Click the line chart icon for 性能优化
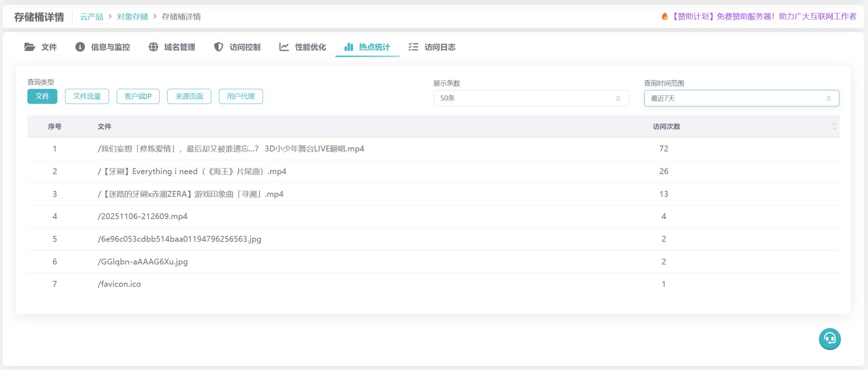 pos(284,47)
